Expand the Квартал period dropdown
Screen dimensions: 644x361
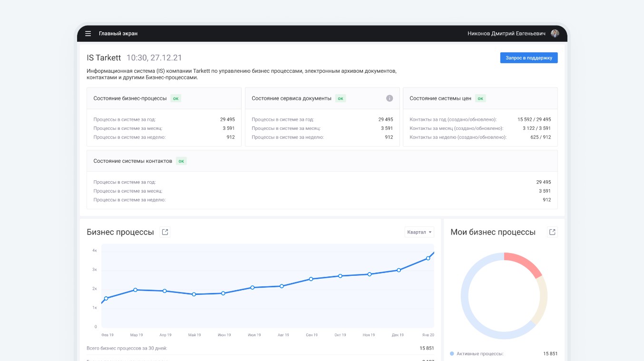pyautogui.click(x=420, y=232)
